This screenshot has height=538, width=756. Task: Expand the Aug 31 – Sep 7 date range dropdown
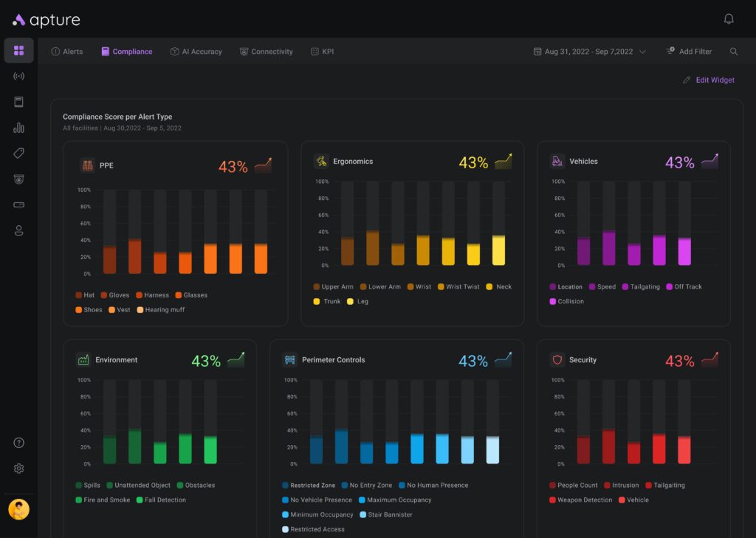pos(589,52)
